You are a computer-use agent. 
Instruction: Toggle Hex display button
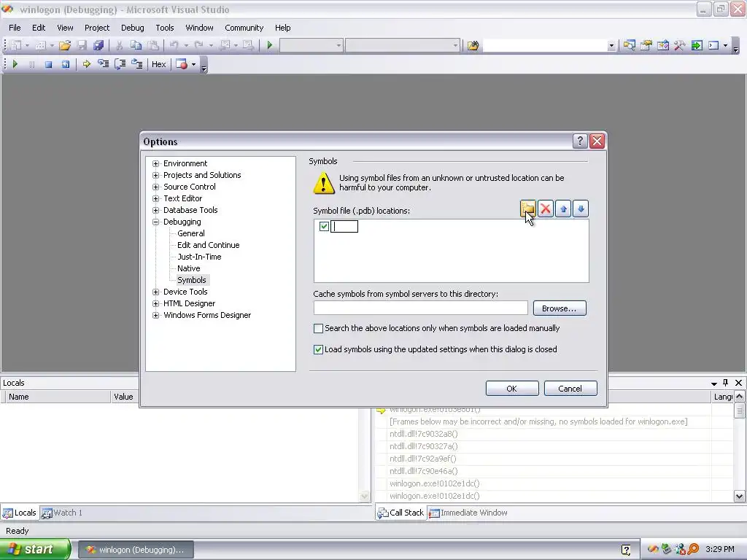point(158,64)
